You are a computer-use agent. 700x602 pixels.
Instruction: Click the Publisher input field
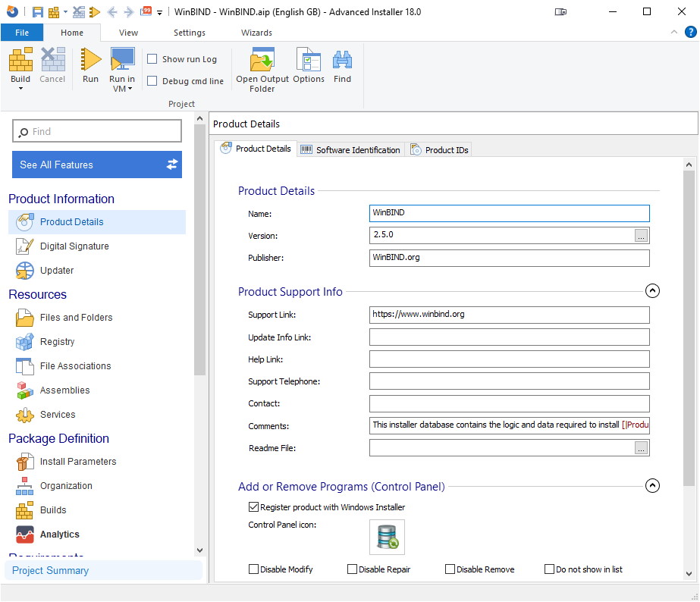510,258
